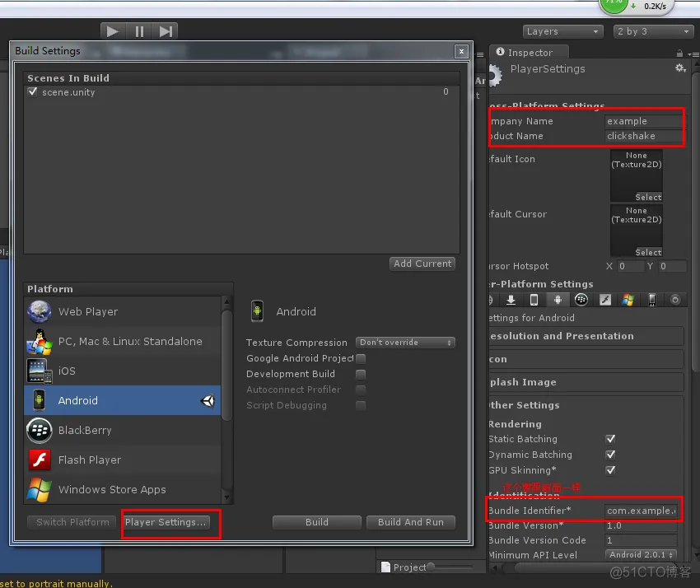Click the Unity logo on the Android row

tap(208, 401)
